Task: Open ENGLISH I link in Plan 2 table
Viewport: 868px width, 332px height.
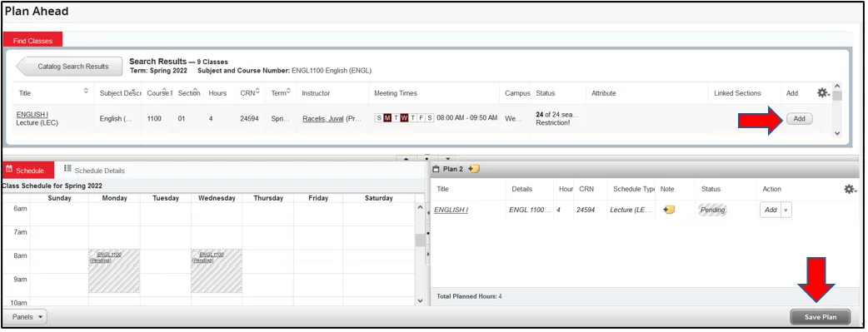Action: coord(451,210)
